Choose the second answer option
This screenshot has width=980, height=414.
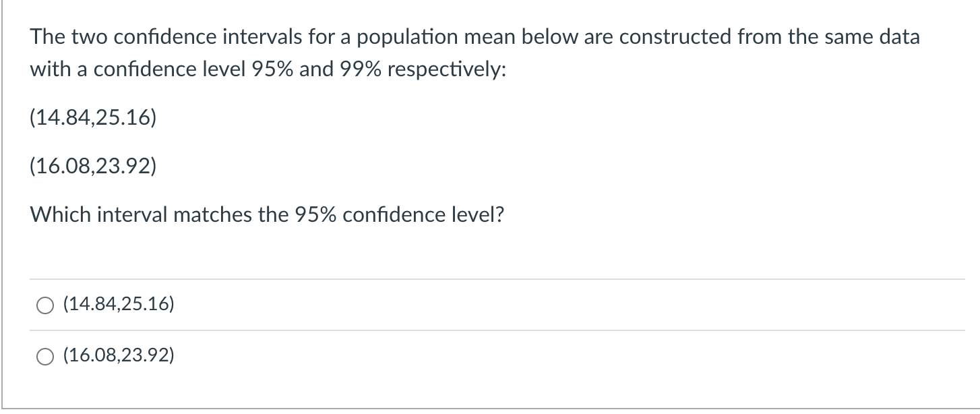(x=44, y=355)
